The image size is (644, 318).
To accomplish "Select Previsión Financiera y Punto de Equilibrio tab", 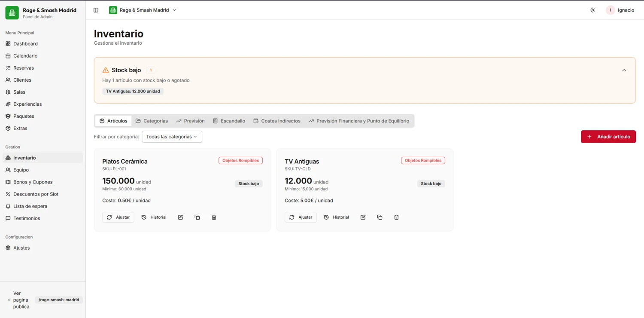I will (359, 121).
